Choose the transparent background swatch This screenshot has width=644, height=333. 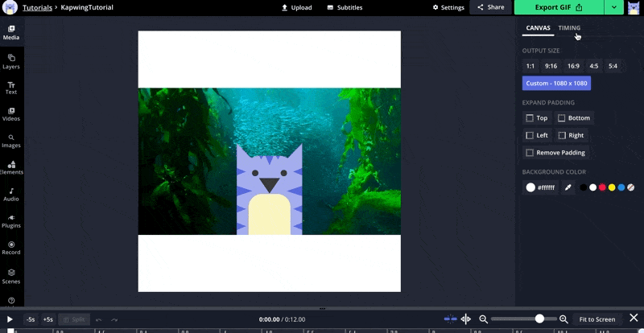pyautogui.click(x=631, y=187)
